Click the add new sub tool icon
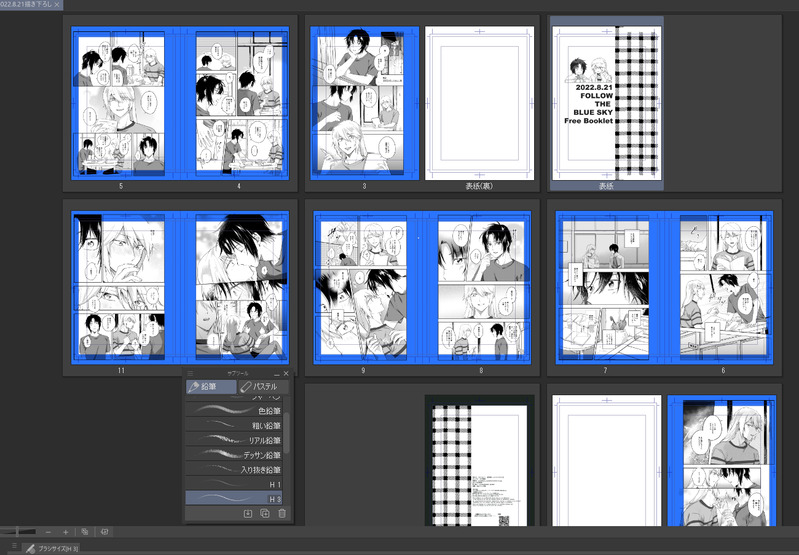 tap(248, 513)
